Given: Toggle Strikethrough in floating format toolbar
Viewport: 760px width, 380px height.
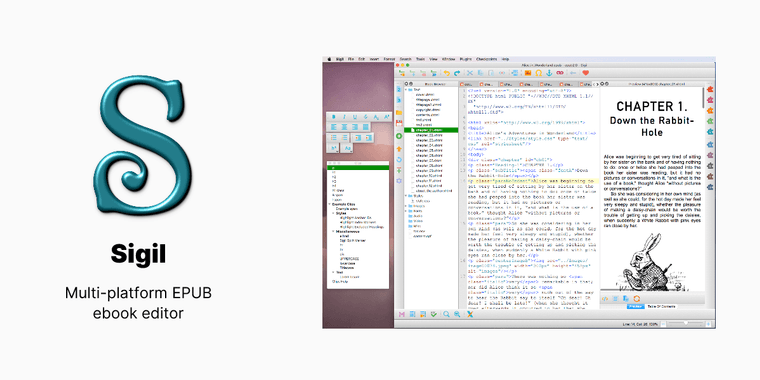Looking at the screenshot, I should pyautogui.click(x=365, y=117).
